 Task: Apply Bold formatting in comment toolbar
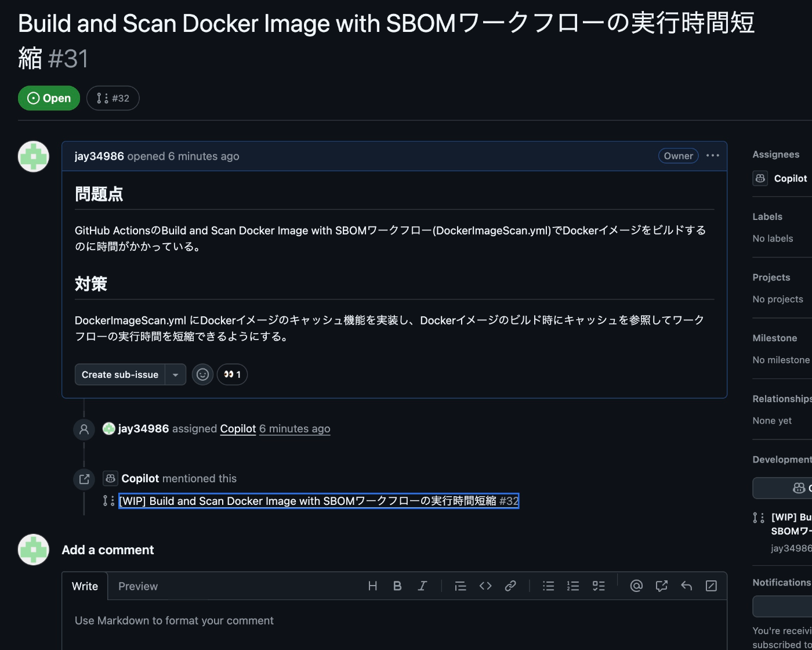(397, 586)
